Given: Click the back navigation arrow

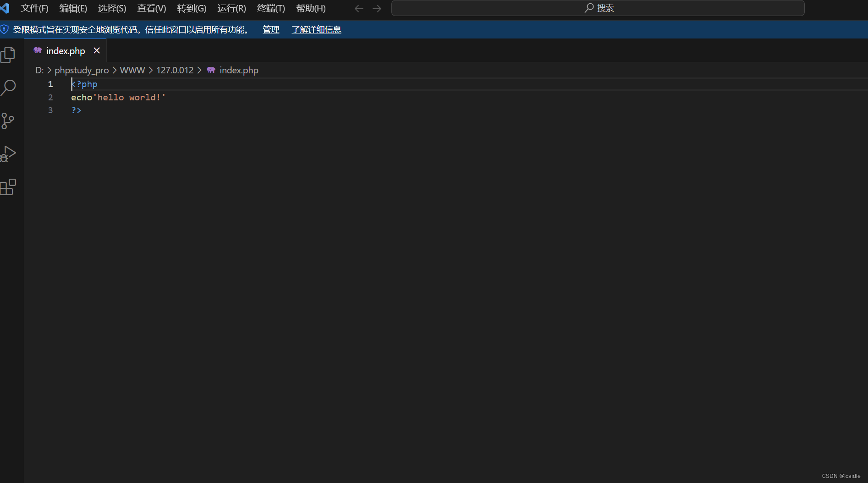Looking at the screenshot, I should pos(359,8).
